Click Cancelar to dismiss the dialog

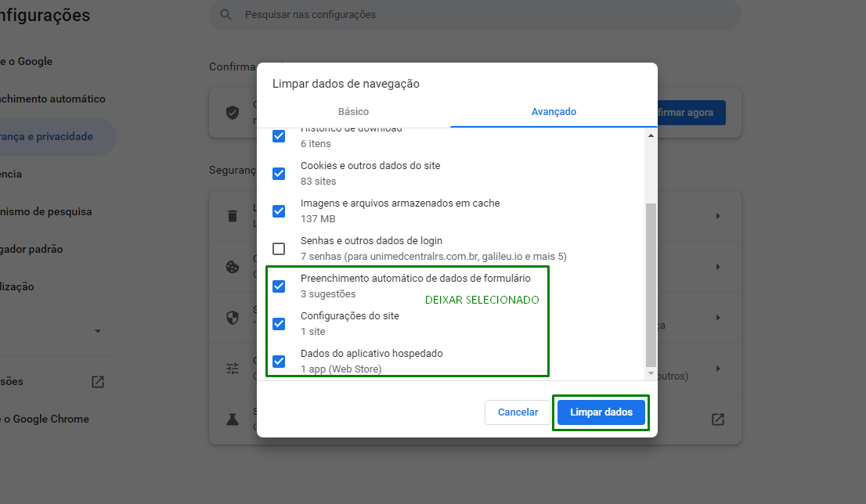pos(518,412)
